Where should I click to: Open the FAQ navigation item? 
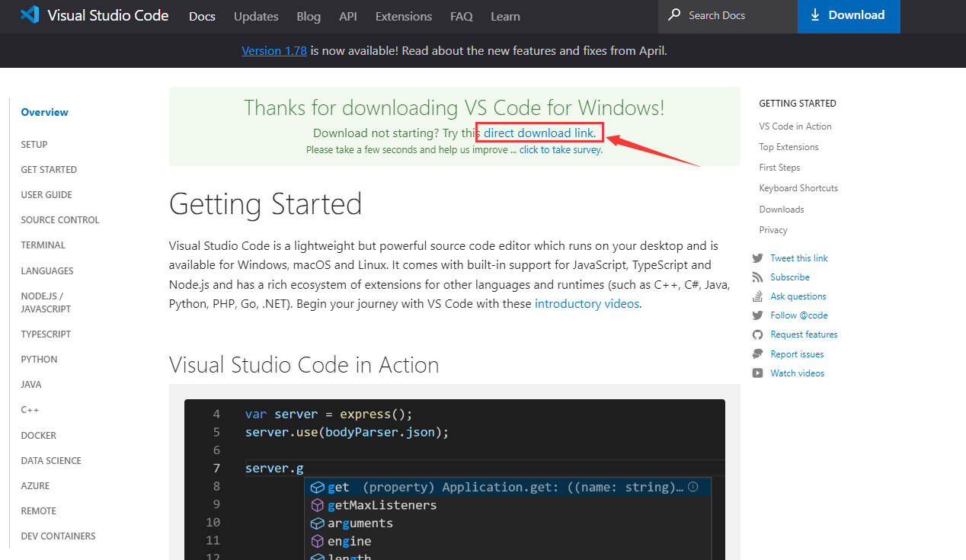[462, 16]
